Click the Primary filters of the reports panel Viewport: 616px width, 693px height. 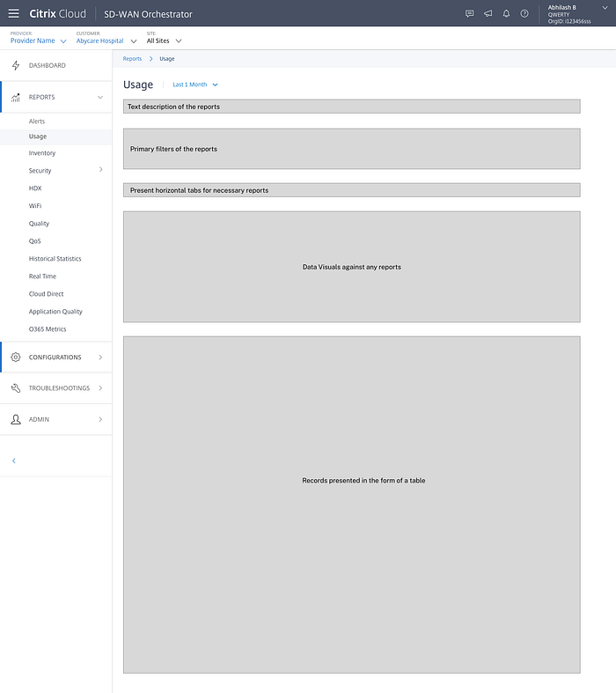(351, 149)
